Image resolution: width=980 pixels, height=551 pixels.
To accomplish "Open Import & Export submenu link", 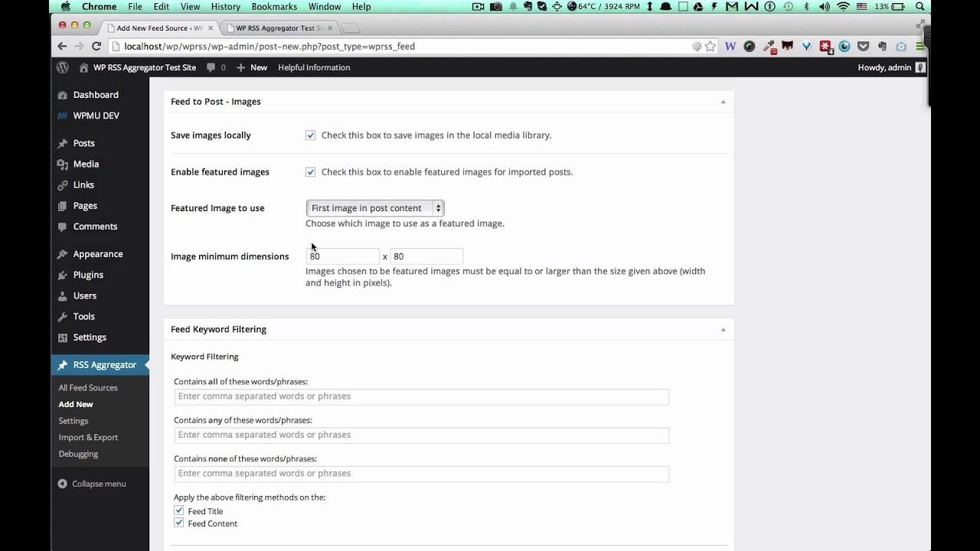I will [x=88, y=438].
